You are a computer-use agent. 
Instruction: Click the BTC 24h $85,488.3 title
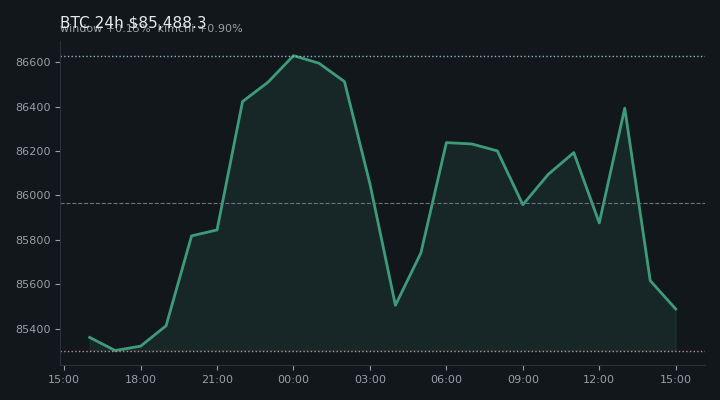click(x=133, y=23)
